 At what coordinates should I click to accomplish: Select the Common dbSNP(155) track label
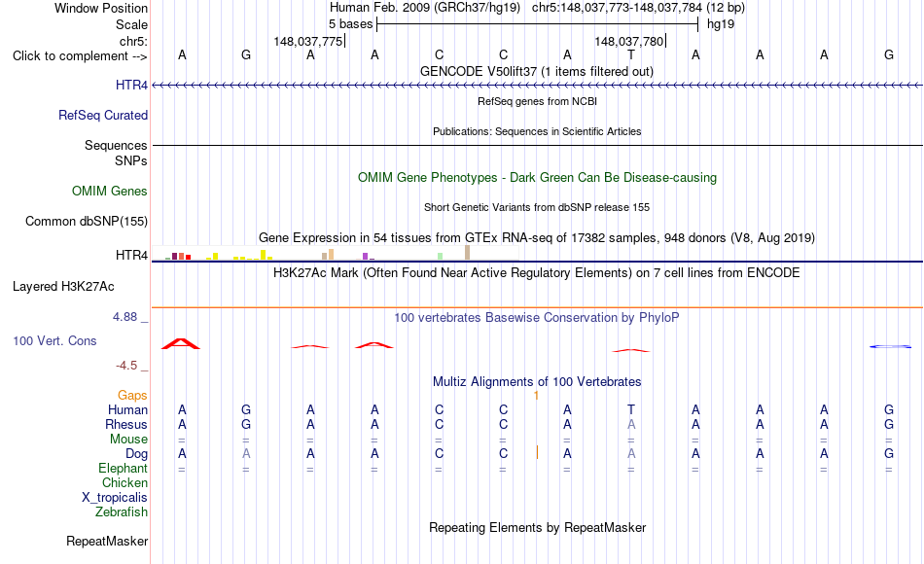[87, 221]
